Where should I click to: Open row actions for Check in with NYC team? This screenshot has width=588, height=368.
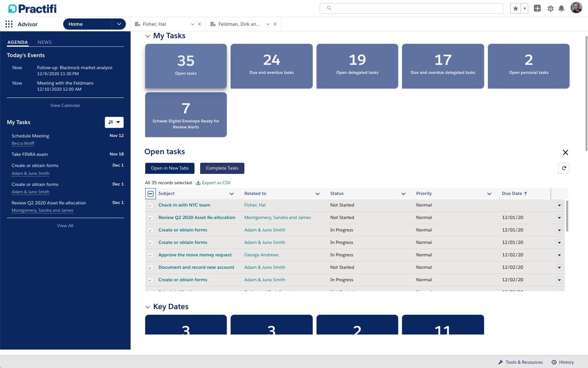coord(559,205)
